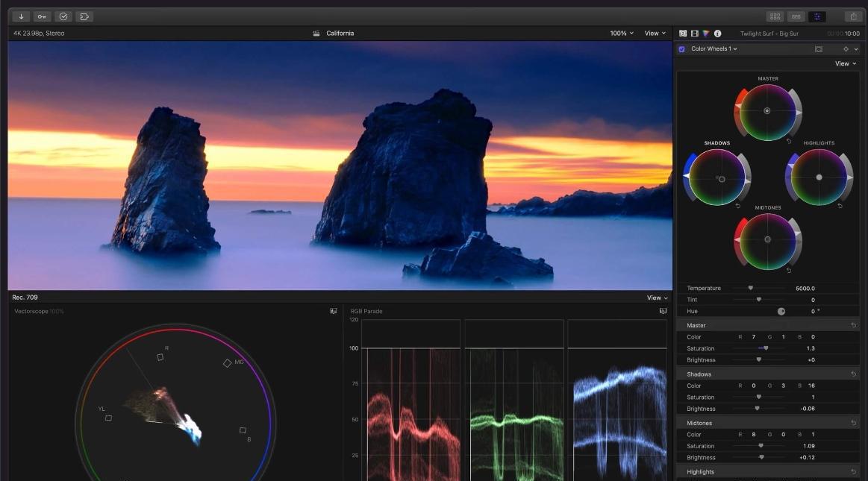Click the Temperature slider handle

(x=751, y=288)
